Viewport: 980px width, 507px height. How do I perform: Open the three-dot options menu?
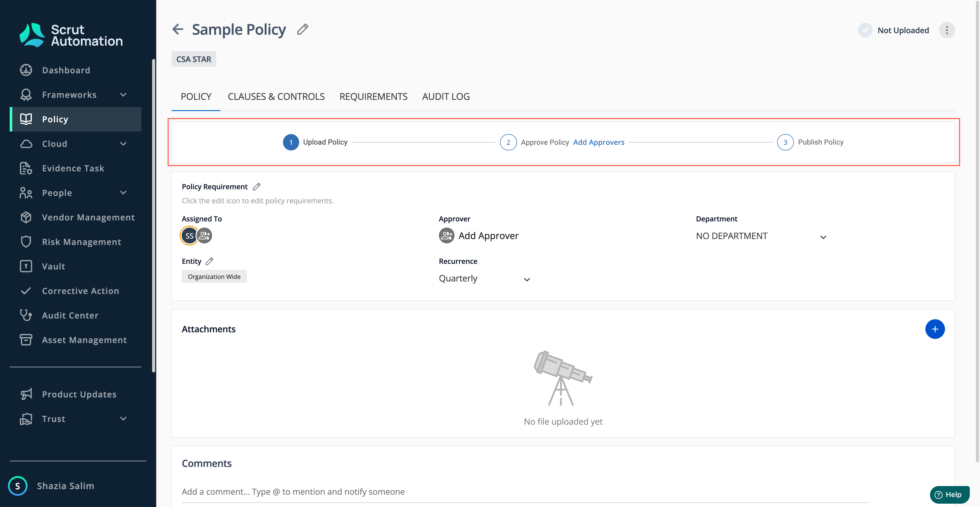click(947, 30)
